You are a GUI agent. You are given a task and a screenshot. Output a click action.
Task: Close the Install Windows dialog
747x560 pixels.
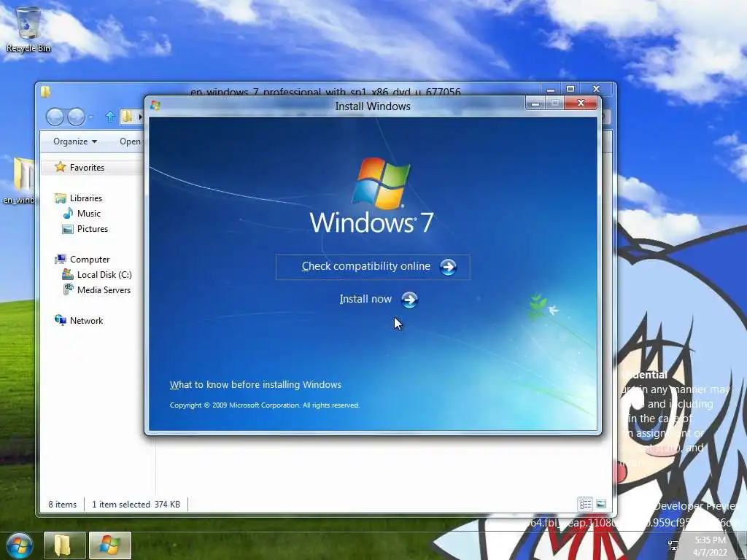[x=581, y=103]
